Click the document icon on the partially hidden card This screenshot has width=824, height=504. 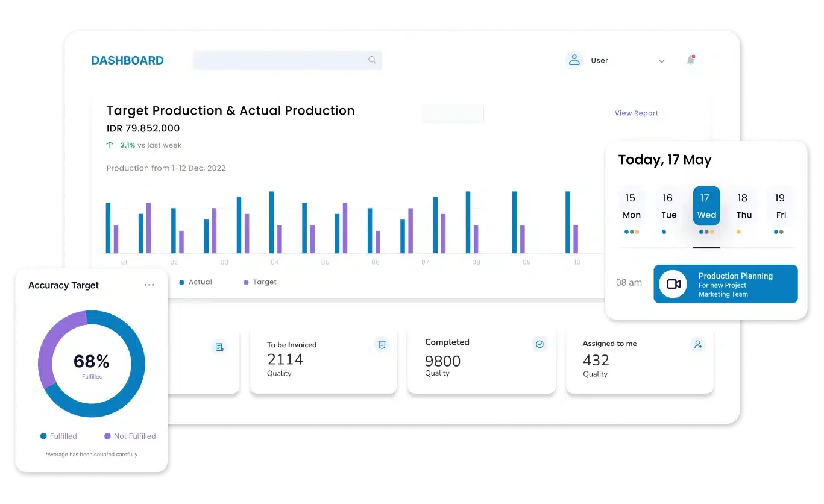[219, 347]
